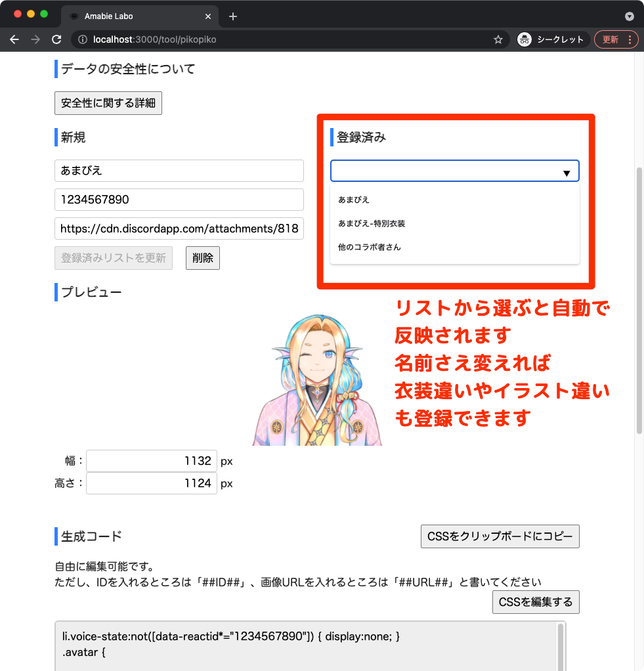Focus the image URL field with discordapp link

click(179, 228)
